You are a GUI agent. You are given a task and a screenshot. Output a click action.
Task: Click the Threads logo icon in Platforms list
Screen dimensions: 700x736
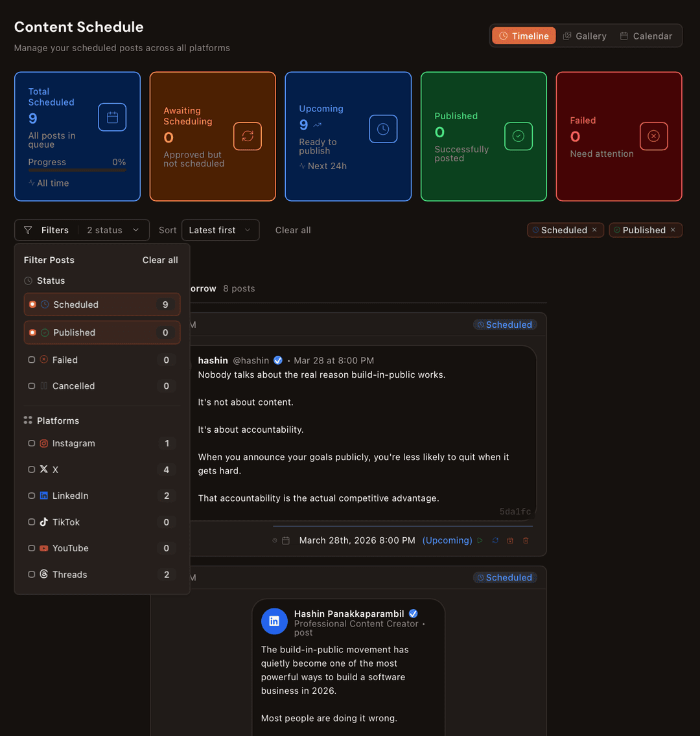point(43,574)
